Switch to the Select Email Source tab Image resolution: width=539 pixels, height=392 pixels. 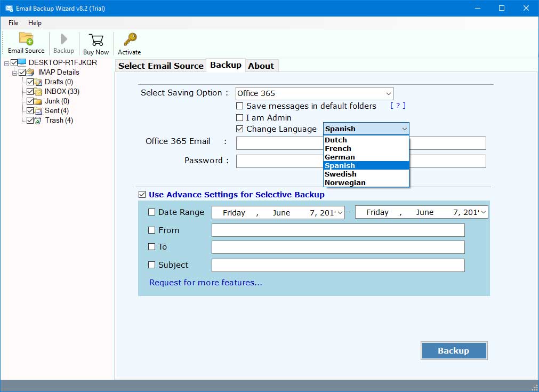pyautogui.click(x=160, y=66)
